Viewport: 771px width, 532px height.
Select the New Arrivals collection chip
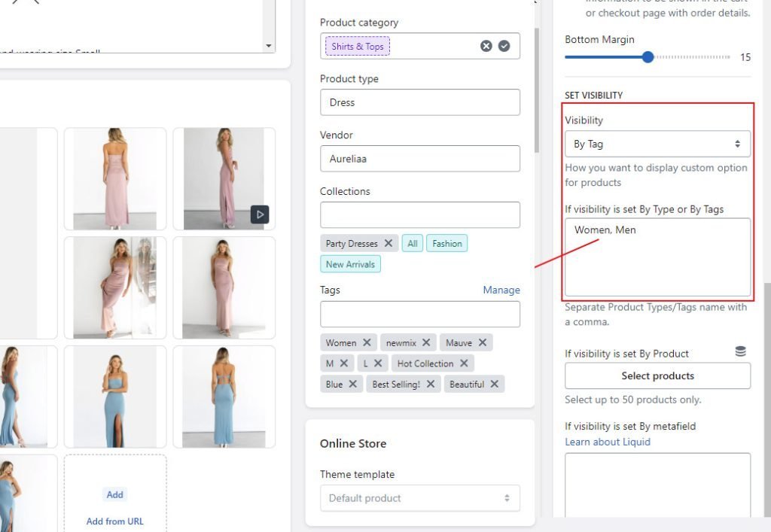(x=350, y=264)
